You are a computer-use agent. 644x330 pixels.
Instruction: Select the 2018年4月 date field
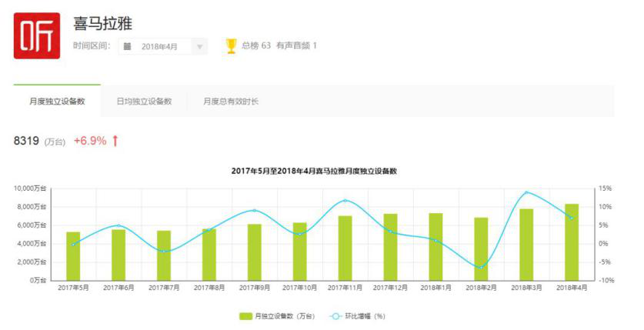163,46
